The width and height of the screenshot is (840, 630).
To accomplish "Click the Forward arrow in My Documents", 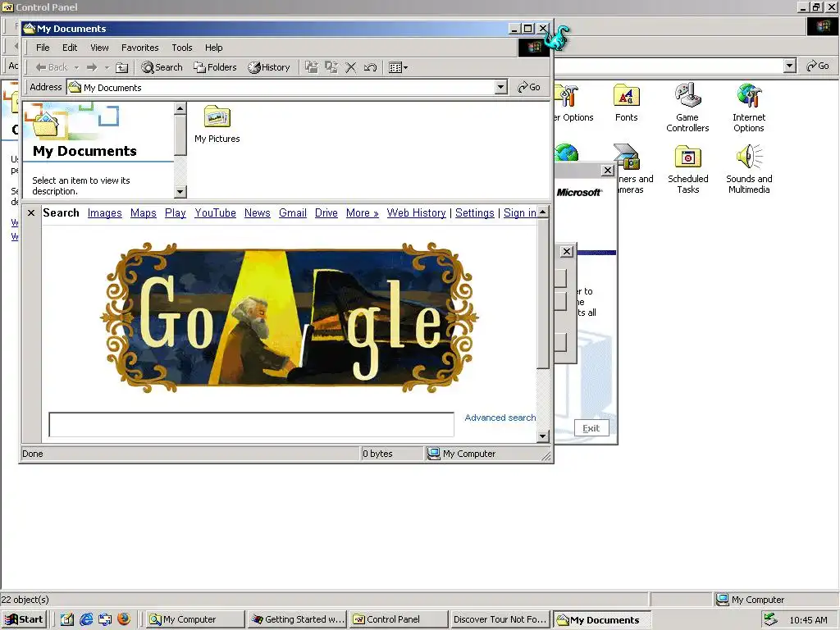I will pyautogui.click(x=92, y=67).
